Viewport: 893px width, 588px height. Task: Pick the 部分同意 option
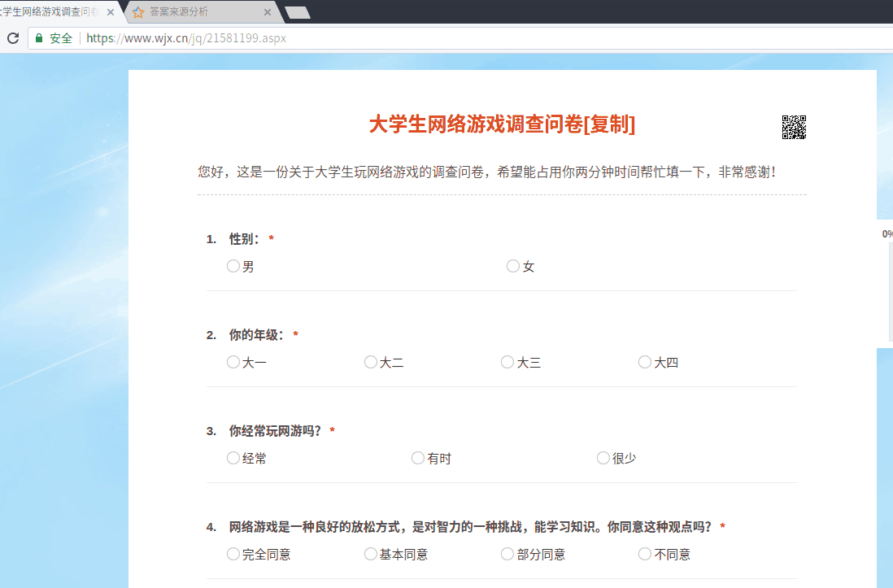coord(507,554)
